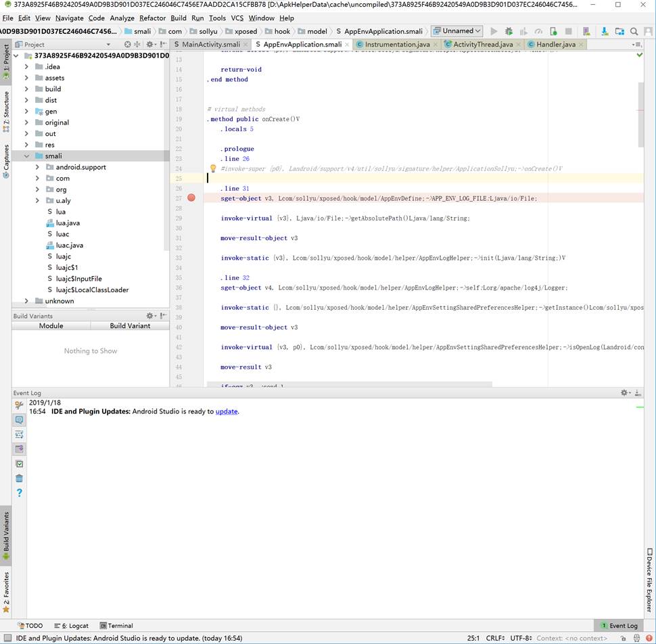Screen dimensions: 656x644
Task: Open the Terminal tool window button
Action: (116, 626)
